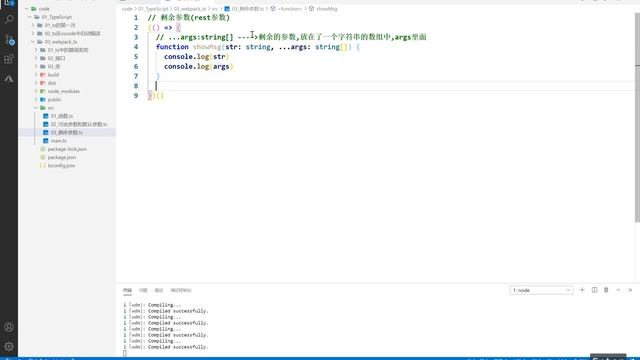Screen dimensions: 640x360
Task: Click the code root folder icon
Action: point(33,9)
